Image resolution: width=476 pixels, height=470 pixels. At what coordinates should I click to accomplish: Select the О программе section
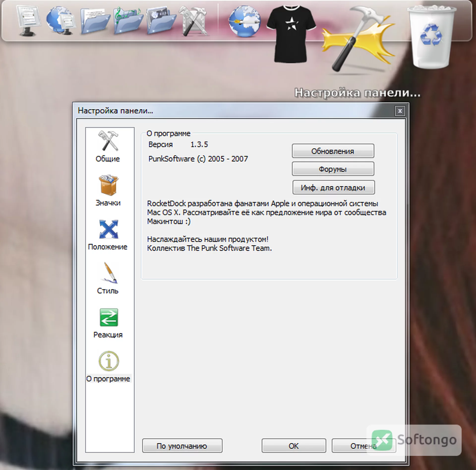[x=108, y=367]
